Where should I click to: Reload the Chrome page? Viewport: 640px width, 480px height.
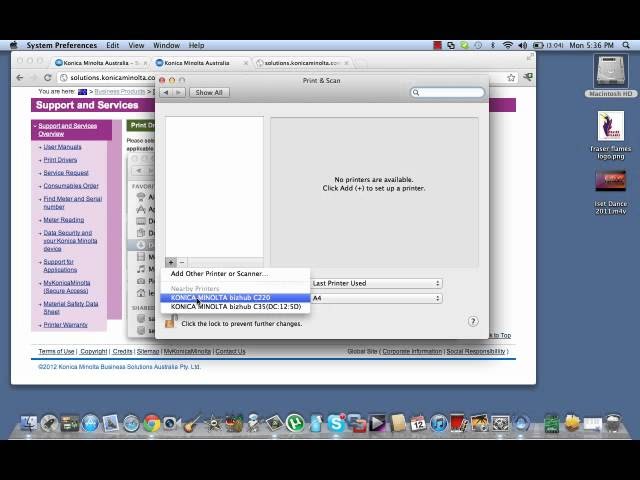point(47,78)
